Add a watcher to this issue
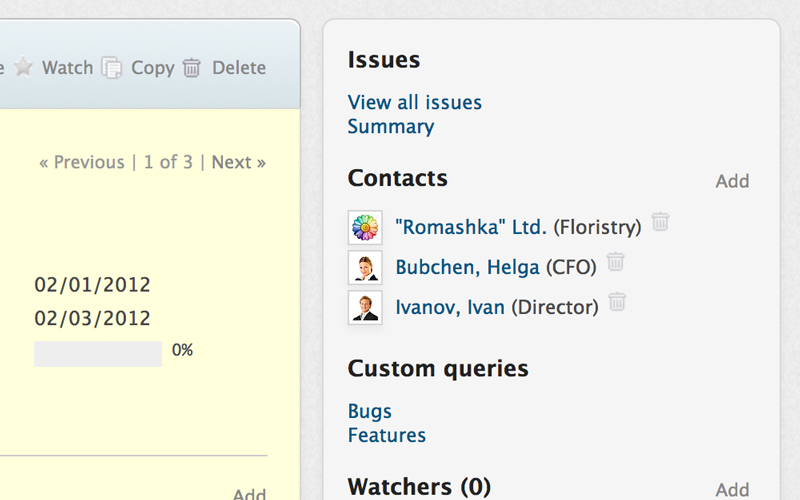The image size is (800, 500). pyautogui.click(x=732, y=489)
